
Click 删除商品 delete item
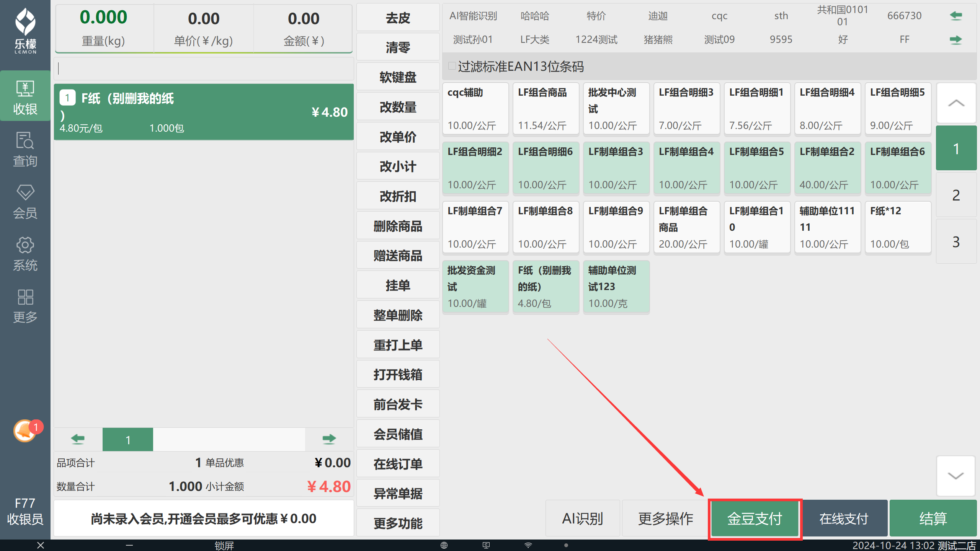pos(398,226)
